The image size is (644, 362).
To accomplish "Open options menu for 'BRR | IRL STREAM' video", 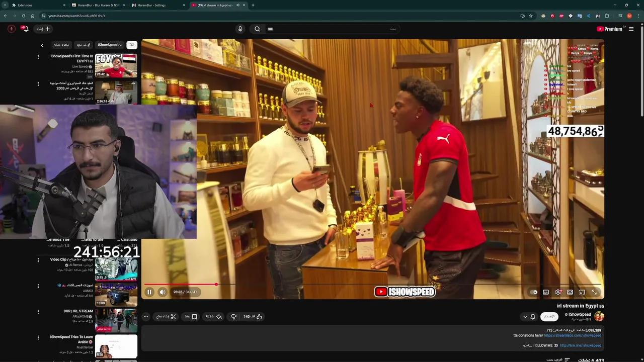I will [38, 312].
